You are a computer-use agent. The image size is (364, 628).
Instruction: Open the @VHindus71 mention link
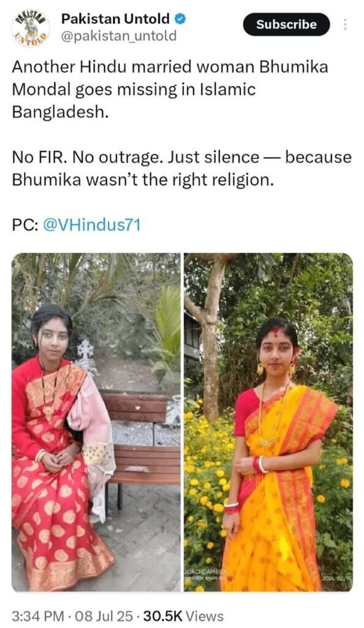(x=91, y=224)
